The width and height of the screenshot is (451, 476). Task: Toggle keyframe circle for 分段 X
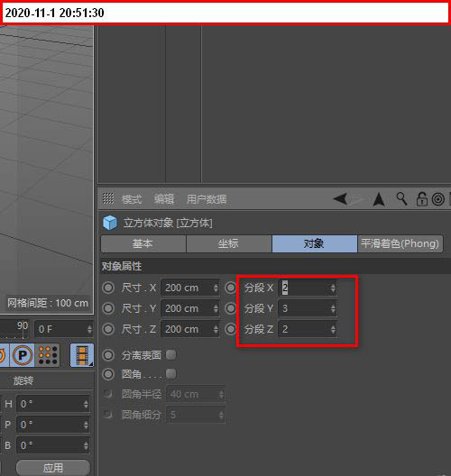231,288
